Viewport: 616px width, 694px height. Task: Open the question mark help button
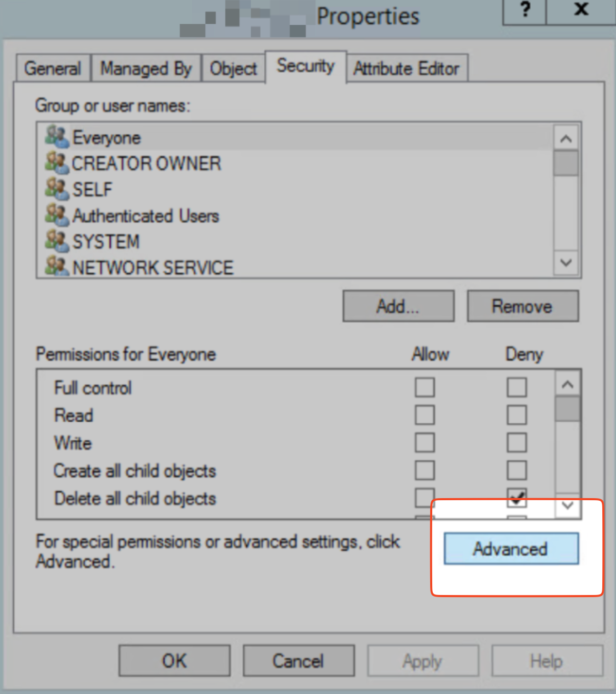(x=525, y=11)
